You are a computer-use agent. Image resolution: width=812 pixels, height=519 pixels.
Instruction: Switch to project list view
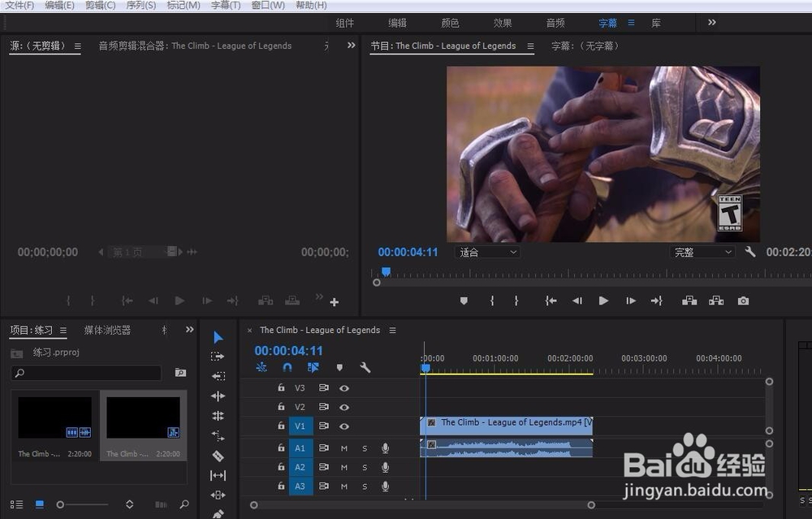point(16,504)
